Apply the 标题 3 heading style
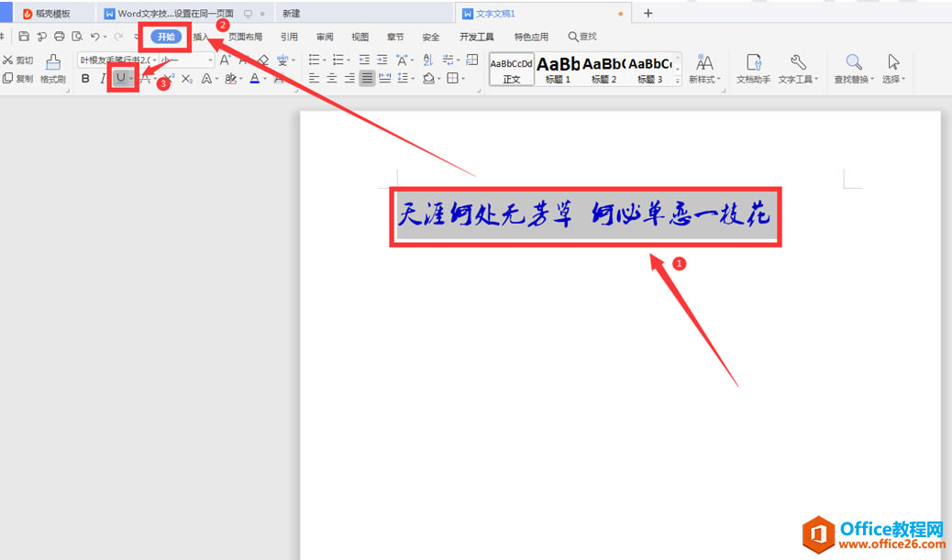This screenshot has width=952, height=560. (649, 70)
